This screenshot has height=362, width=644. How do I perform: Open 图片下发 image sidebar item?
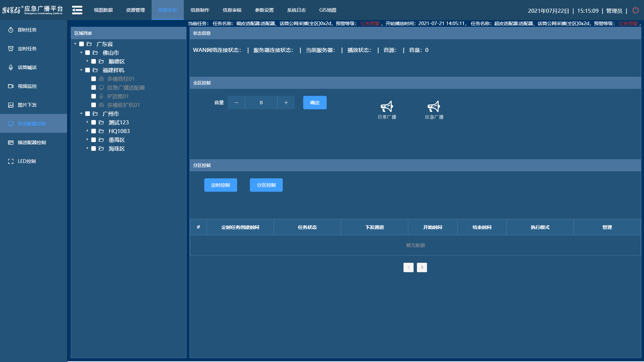pos(27,105)
